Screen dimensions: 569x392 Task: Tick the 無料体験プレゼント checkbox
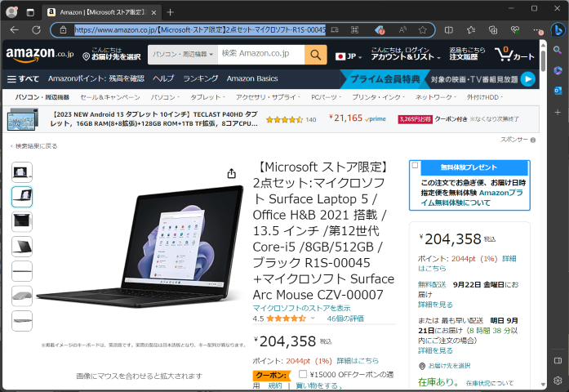pyautogui.click(x=416, y=165)
